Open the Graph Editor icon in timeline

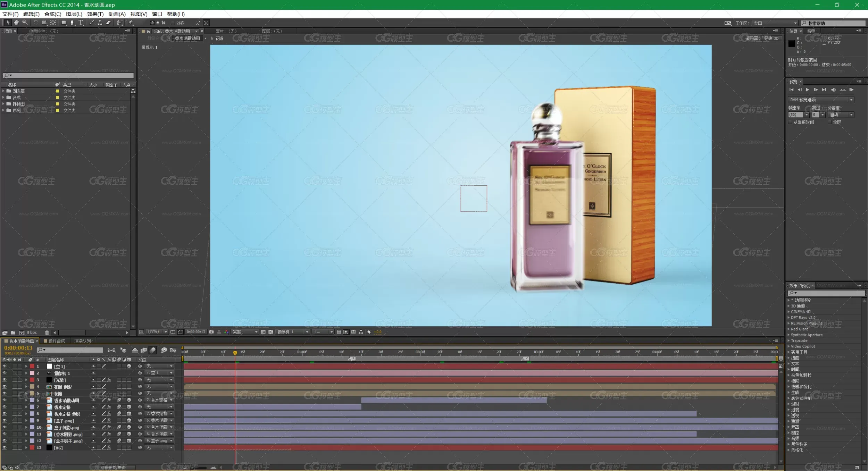[173, 350]
